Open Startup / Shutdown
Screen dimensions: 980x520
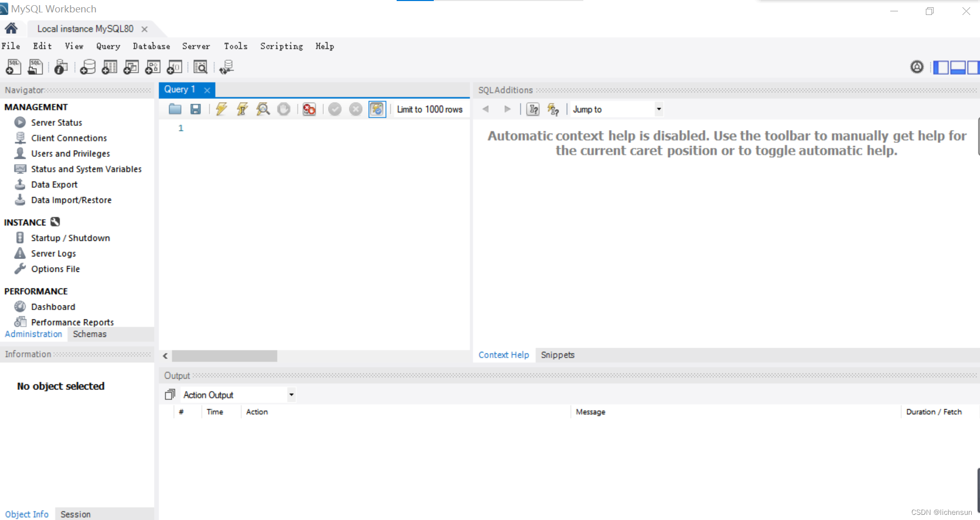(70, 238)
